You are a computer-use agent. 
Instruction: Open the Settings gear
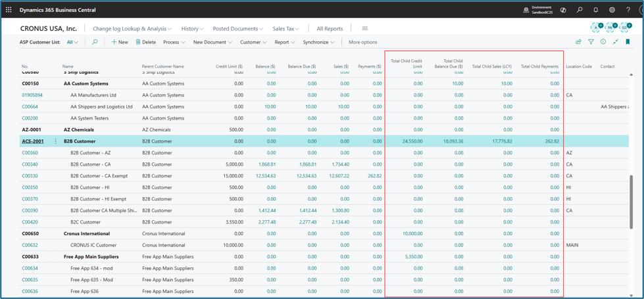pyautogui.click(x=612, y=10)
